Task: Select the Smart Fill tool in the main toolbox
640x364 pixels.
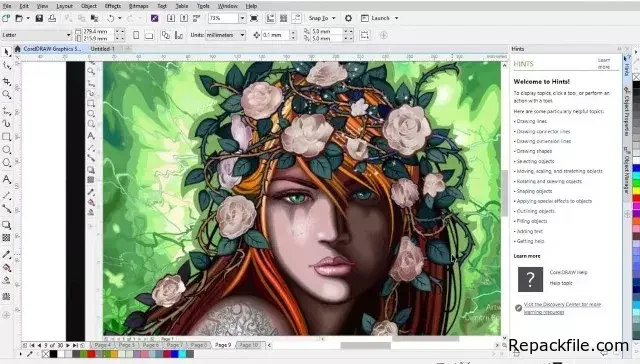Action: point(7,280)
